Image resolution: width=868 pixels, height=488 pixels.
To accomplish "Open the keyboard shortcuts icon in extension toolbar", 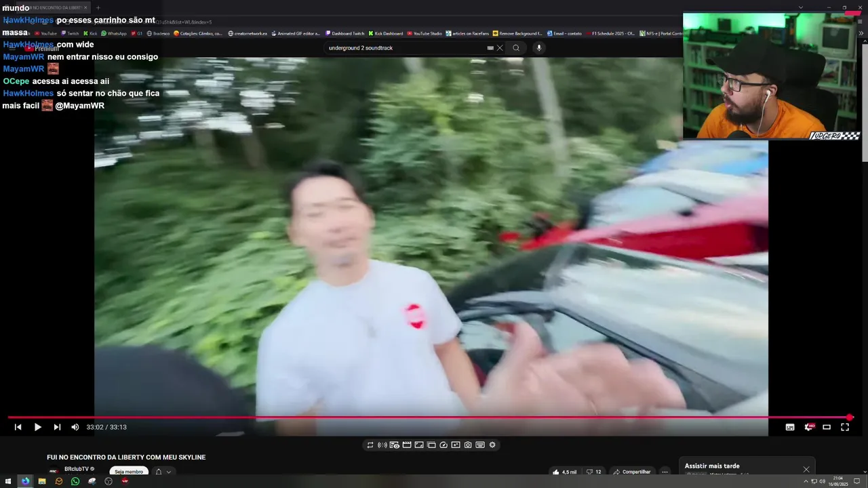I will (480, 445).
